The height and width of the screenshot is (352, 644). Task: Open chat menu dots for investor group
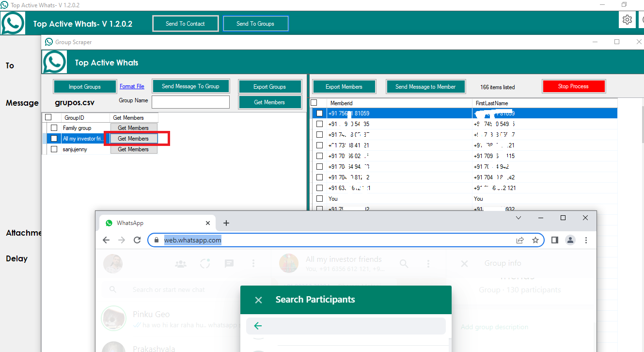point(428,264)
